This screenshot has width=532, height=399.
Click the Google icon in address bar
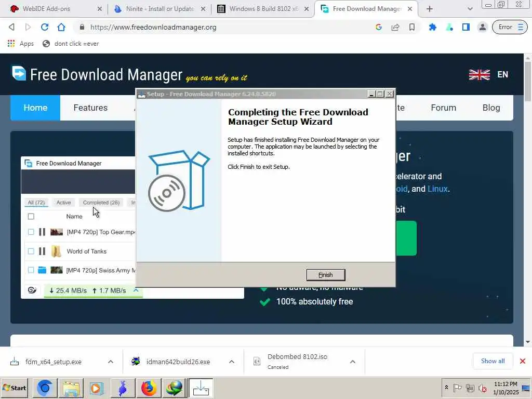(379, 27)
